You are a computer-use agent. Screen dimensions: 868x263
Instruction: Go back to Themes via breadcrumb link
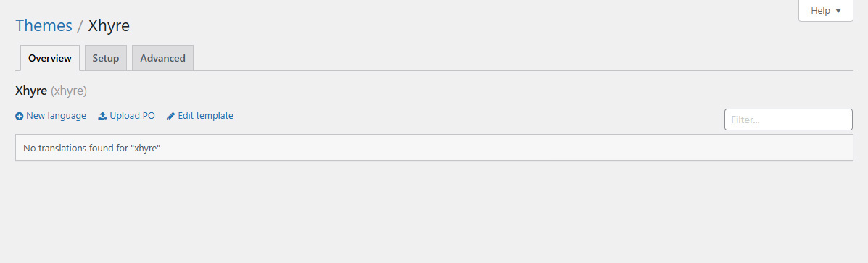tap(44, 25)
